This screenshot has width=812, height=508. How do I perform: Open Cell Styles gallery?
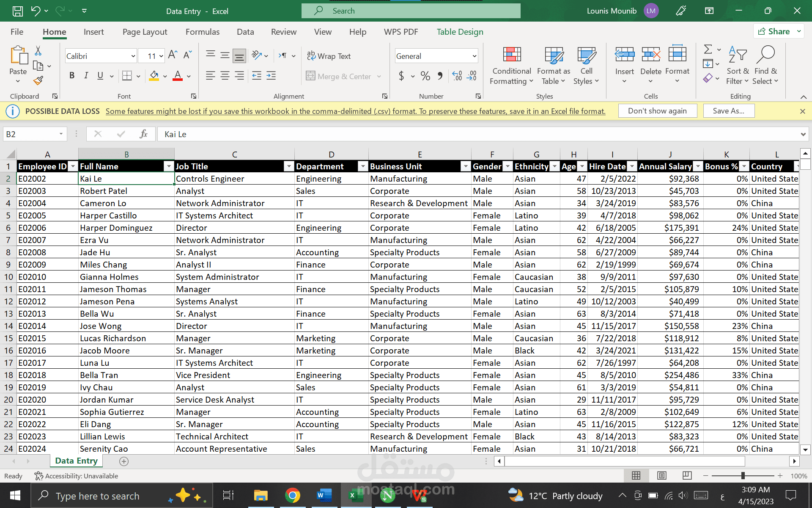click(586, 66)
